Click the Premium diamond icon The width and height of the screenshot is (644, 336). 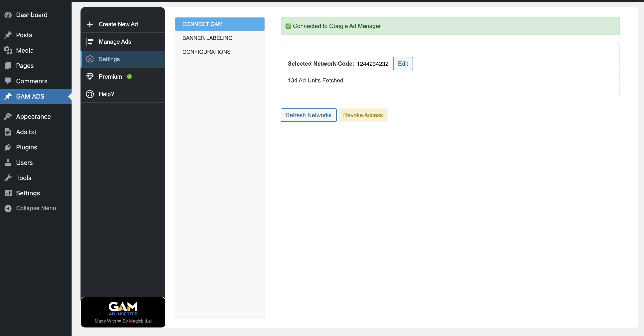(90, 77)
